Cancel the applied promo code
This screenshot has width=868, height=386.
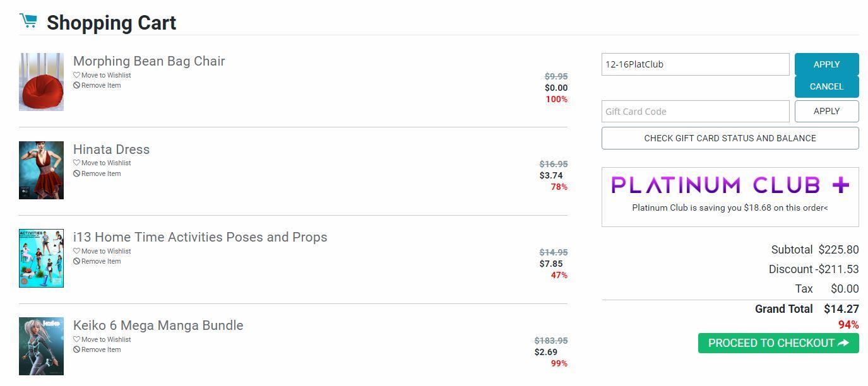tap(826, 86)
